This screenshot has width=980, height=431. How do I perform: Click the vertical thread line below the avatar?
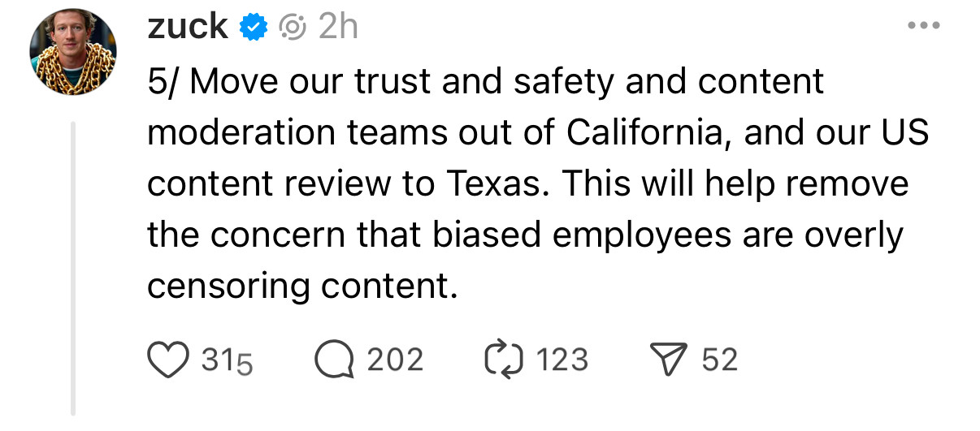point(73,268)
